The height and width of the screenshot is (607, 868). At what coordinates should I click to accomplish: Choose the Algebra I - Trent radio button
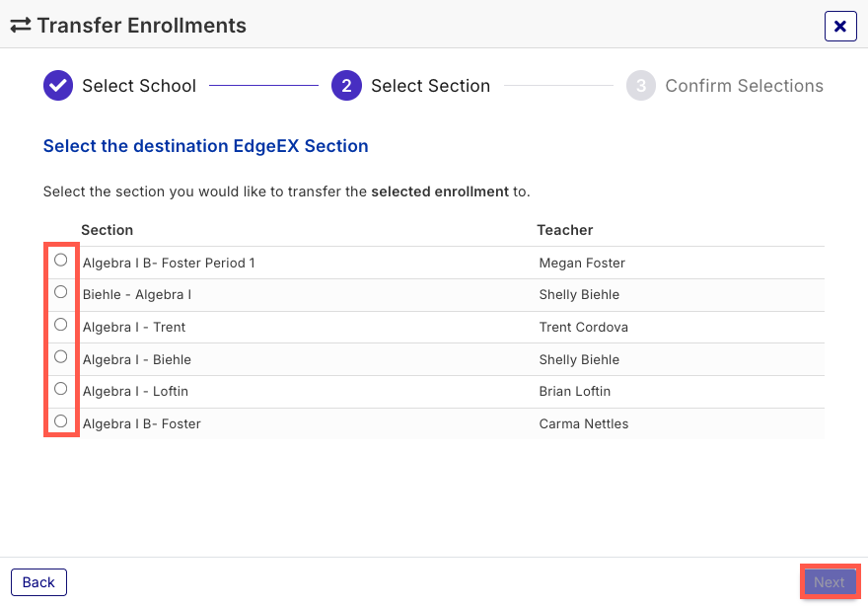tap(61, 325)
